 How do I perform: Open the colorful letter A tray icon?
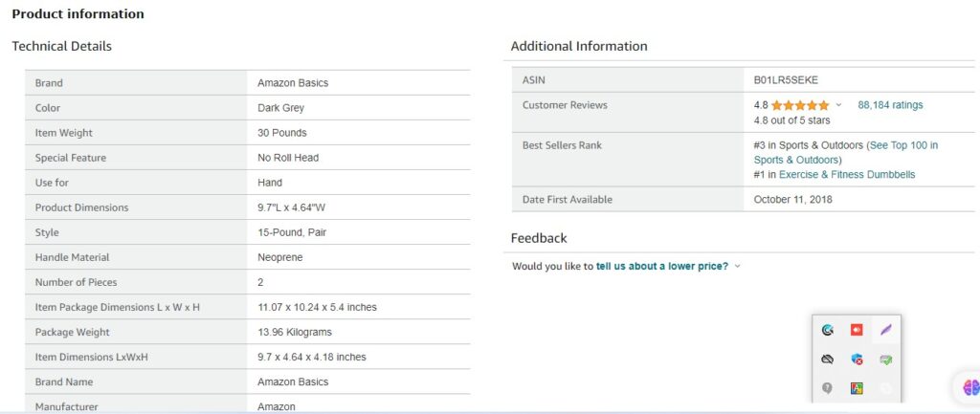[x=857, y=388]
